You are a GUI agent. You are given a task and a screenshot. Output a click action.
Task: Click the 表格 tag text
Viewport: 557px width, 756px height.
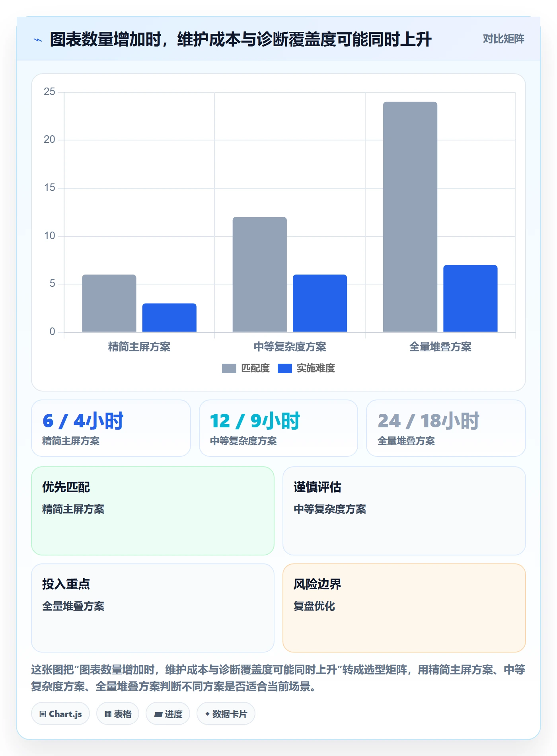[x=123, y=714]
